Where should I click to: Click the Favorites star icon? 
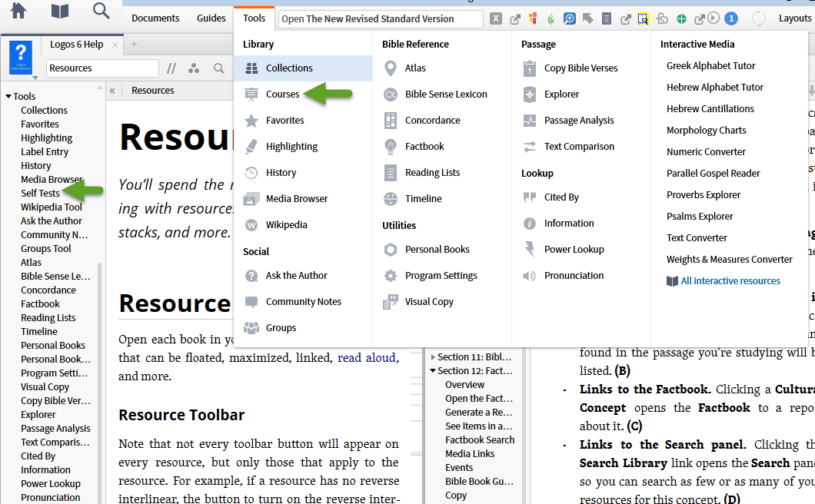(x=251, y=121)
